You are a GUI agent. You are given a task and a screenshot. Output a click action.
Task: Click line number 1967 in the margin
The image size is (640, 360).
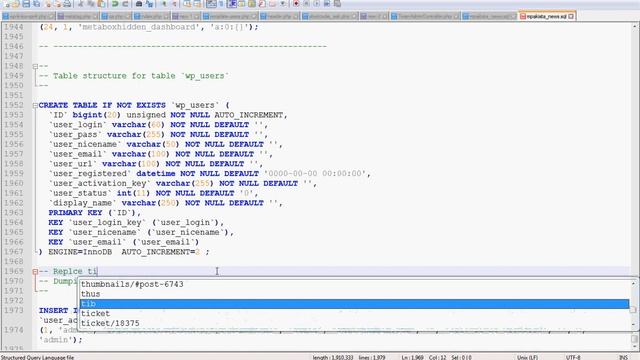13,252
